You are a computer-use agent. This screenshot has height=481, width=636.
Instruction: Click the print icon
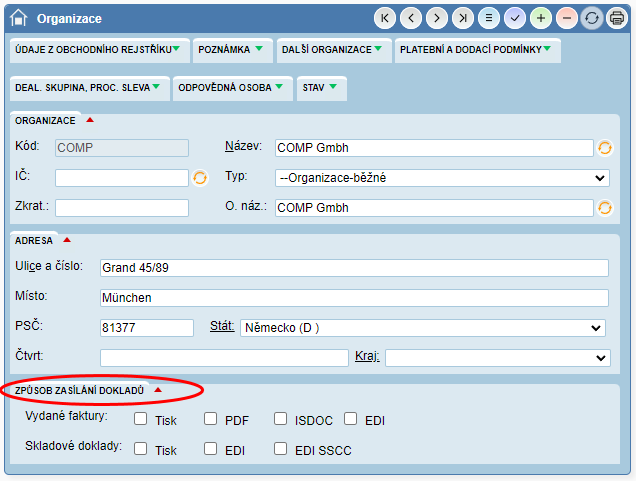(617, 18)
